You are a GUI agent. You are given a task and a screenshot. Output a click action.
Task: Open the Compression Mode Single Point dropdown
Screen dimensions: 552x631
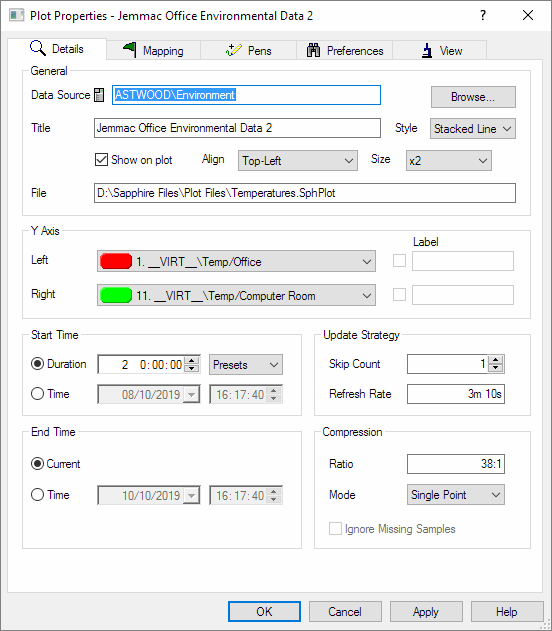[x=456, y=495]
